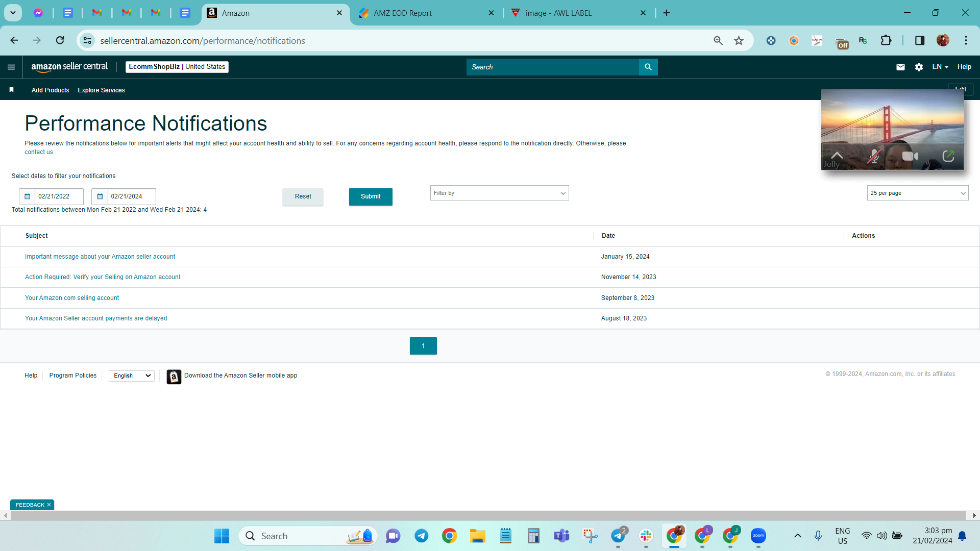This screenshot has width=980, height=551.
Task: Click the bookmark flag icon beside Add Products
Action: (11, 90)
